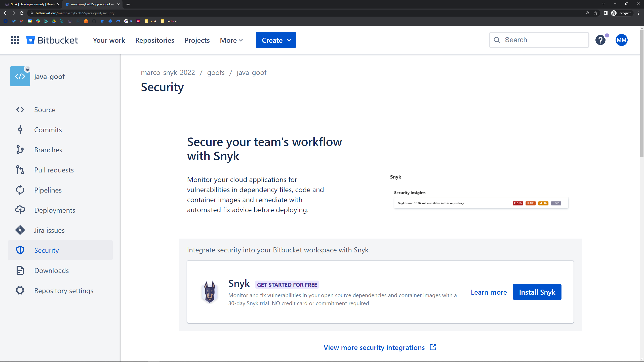The height and width of the screenshot is (362, 644).
Task: Open Pull requests in the sidebar
Action: coord(60,170)
